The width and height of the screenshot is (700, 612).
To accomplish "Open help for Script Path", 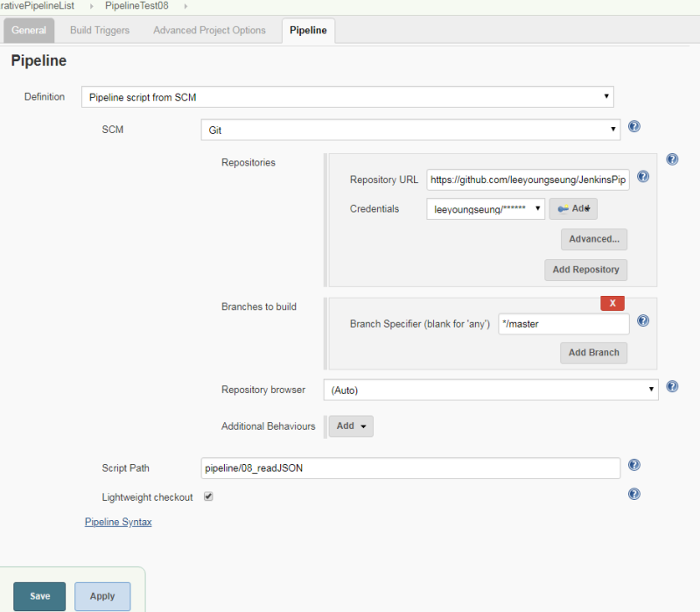I will pos(633,464).
